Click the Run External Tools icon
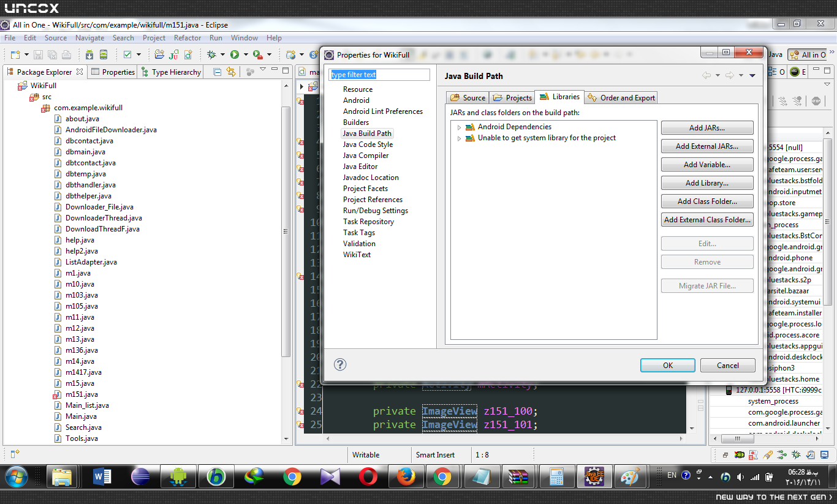Image resolution: width=837 pixels, height=504 pixels. pos(257,55)
